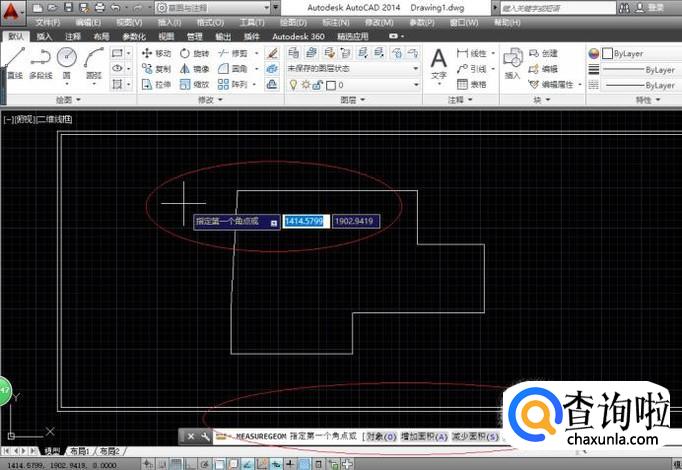Click the Text (文字) annotation tool
The image size is (682, 470).
[438, 62]
